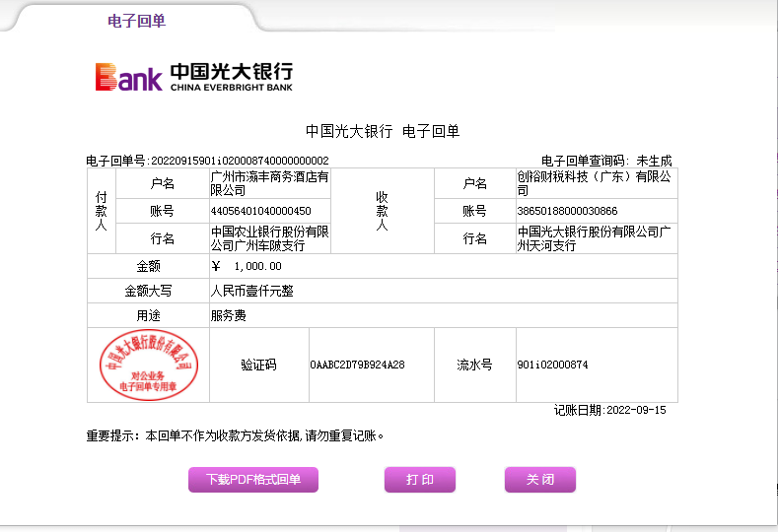Viewport: 778px width, 532px height.
Task: Click the 验证码 label cell
Action: click(258, 365)
